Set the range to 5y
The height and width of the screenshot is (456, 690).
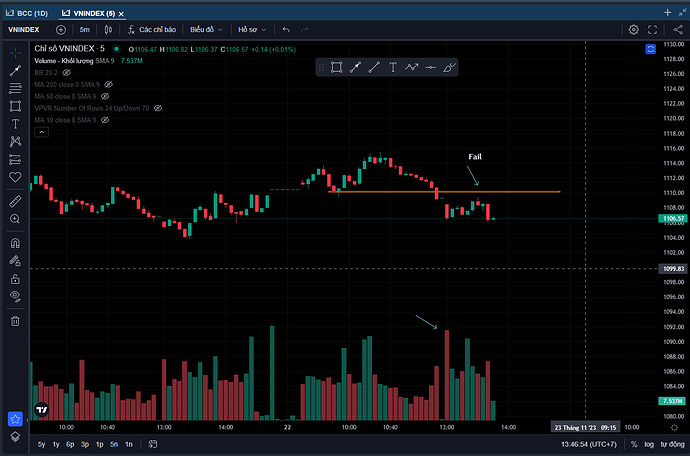click(x=41, y=444)
